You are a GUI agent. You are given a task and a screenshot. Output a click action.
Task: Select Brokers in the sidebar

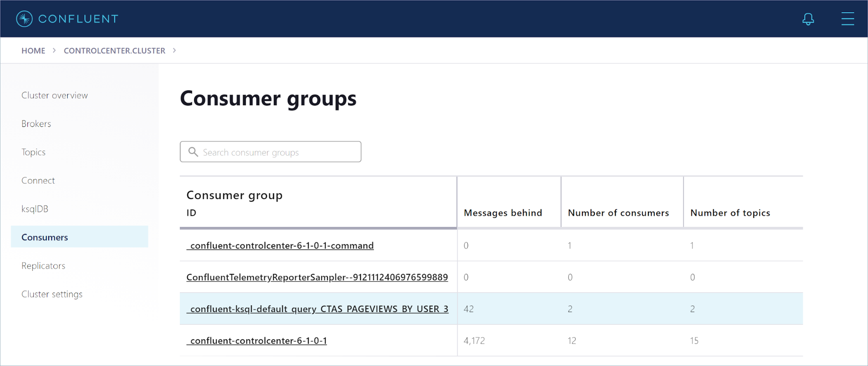point(36,124)
